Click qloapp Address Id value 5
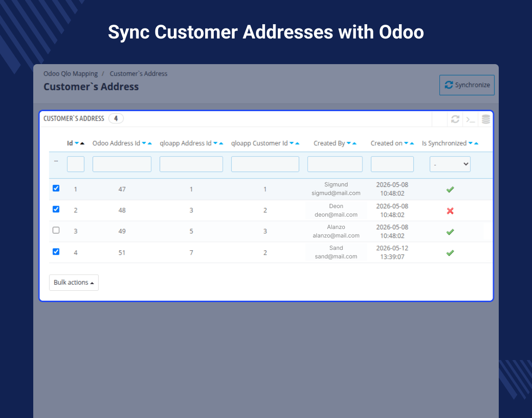This screenshot has height=418, width=532. click(x=191, y=231)
